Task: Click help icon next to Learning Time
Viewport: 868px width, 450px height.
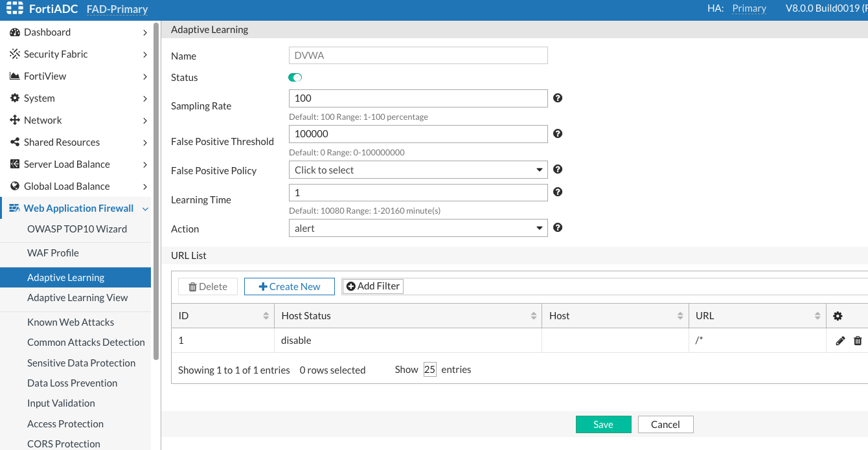Action: click(x=558, y=192)
